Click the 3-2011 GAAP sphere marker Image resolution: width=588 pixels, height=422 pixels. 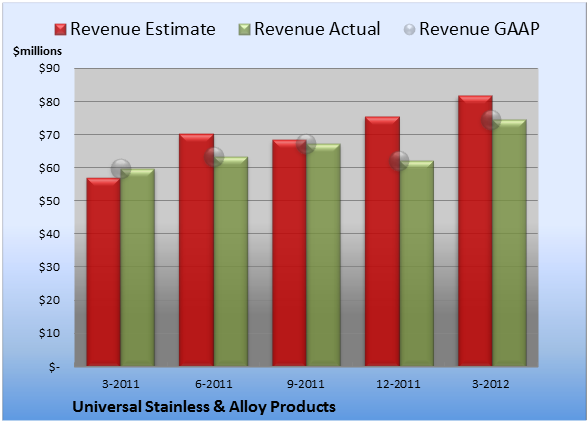tap(121, 168)
